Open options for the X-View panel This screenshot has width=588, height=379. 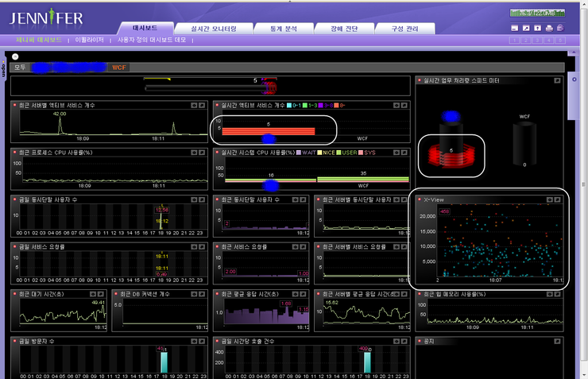coord(549,199)
